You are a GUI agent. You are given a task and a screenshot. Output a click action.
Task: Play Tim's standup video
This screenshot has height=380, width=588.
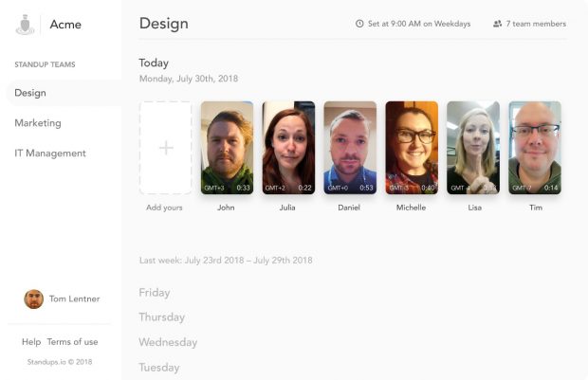(x=534, y=148)
